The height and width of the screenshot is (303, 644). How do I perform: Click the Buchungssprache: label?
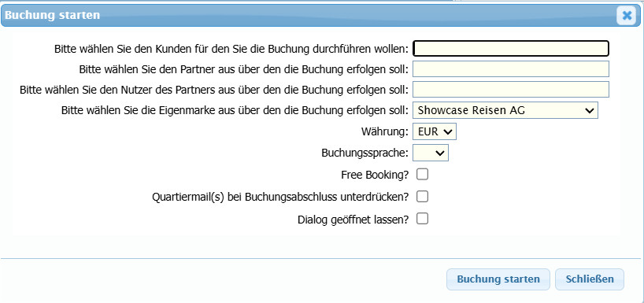365,153
